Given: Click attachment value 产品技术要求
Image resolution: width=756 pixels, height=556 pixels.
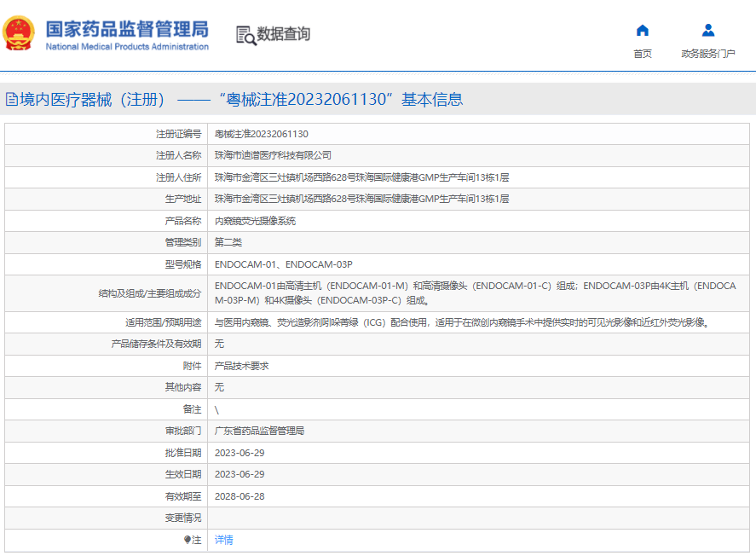Looking at the screenshot, I should (x=241, y=366).
